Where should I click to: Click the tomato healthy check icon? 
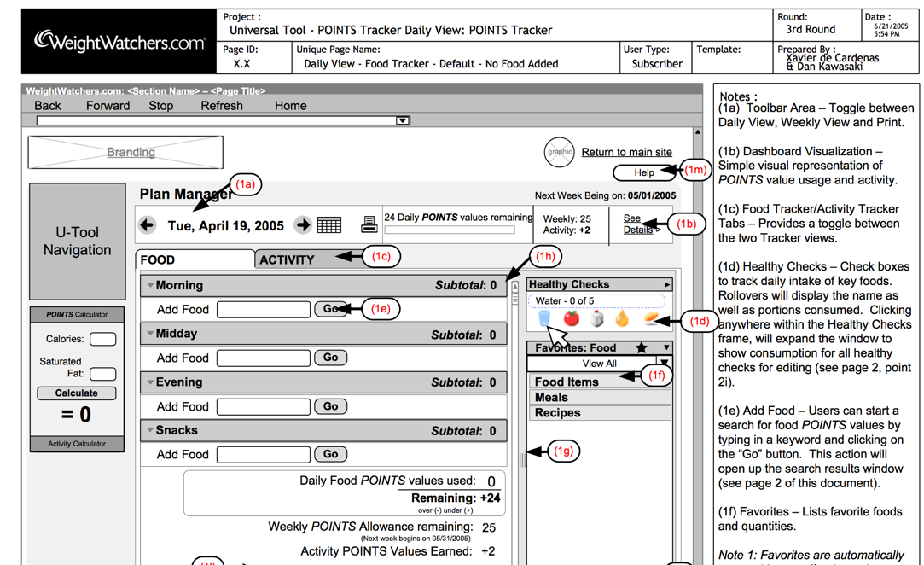coord(571,318)
